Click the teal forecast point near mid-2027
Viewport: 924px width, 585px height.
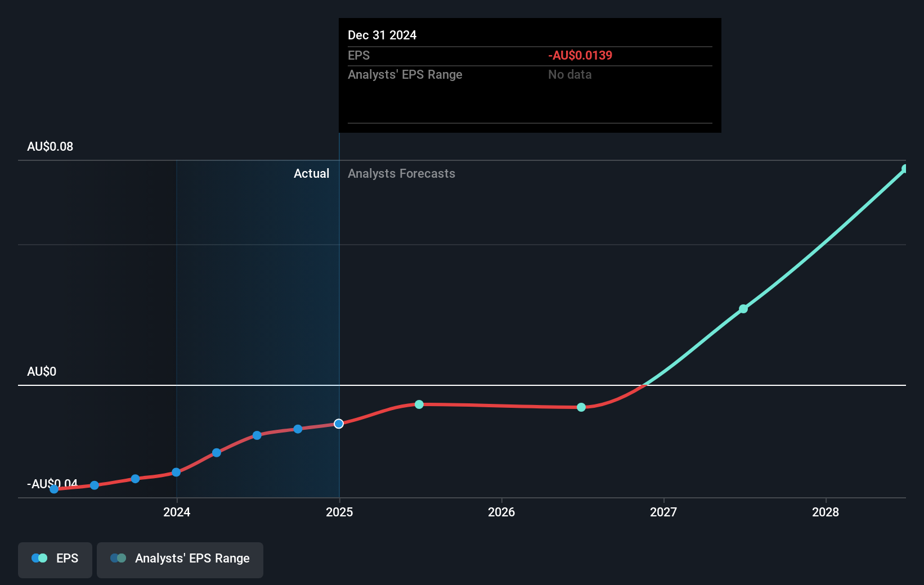pos(743,308)
